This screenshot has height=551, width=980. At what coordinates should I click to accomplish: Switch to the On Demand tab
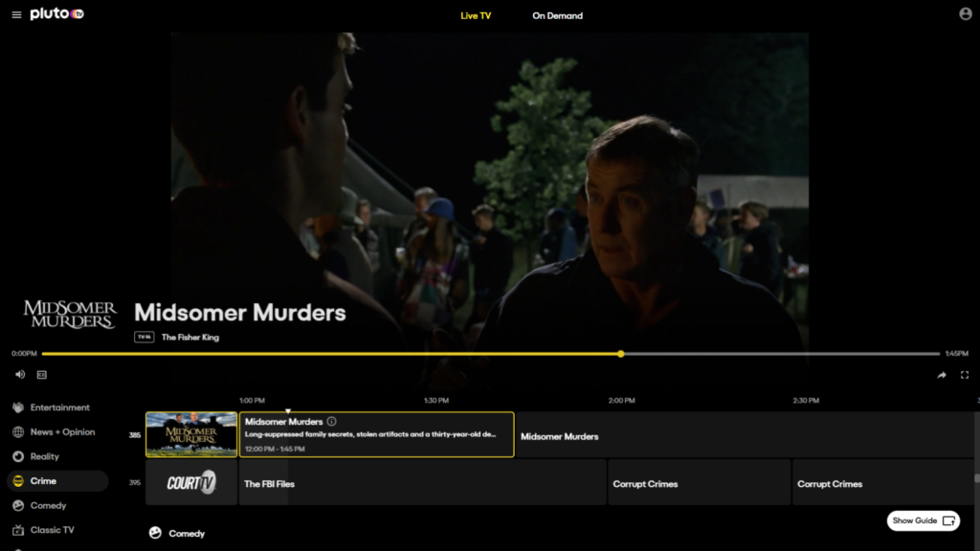558,15
